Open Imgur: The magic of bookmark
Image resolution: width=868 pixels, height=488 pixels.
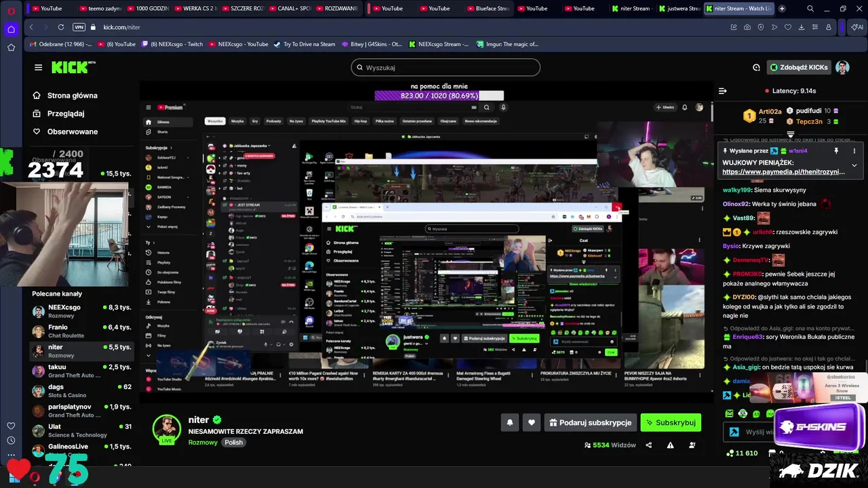507,44
